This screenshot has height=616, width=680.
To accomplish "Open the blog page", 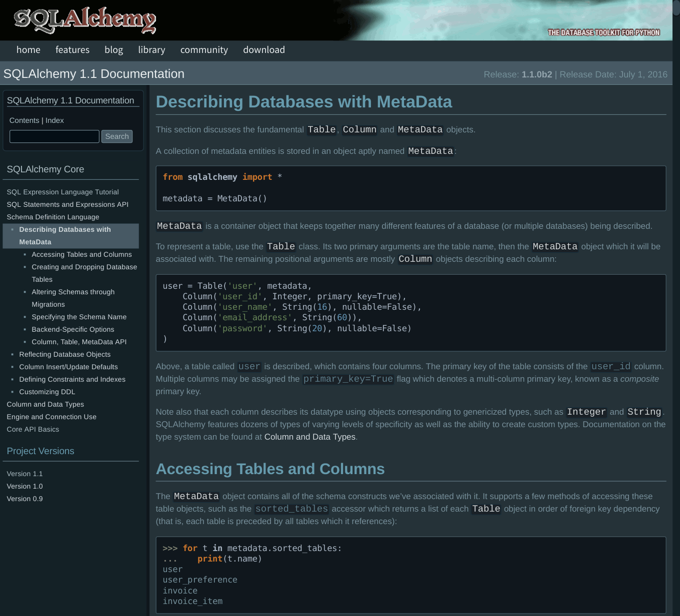I will coord(113,50).
